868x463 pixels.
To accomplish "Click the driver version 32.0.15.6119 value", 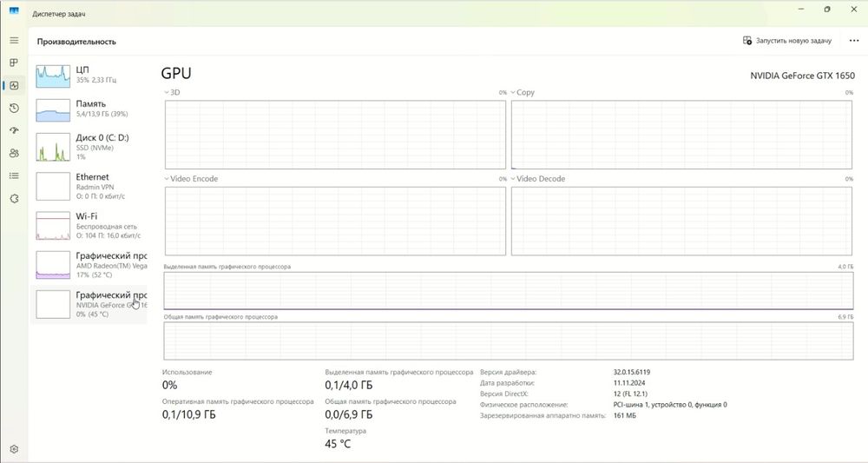I will [632, 372].
